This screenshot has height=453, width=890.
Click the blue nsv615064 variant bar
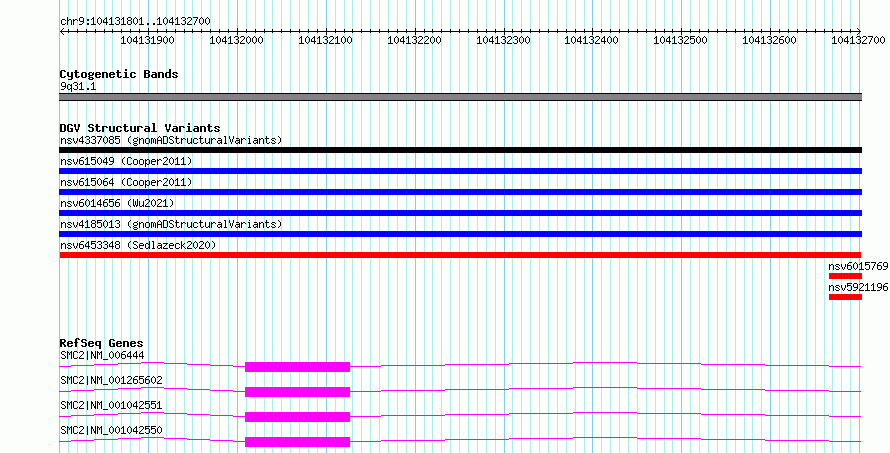tap(460, 192)
